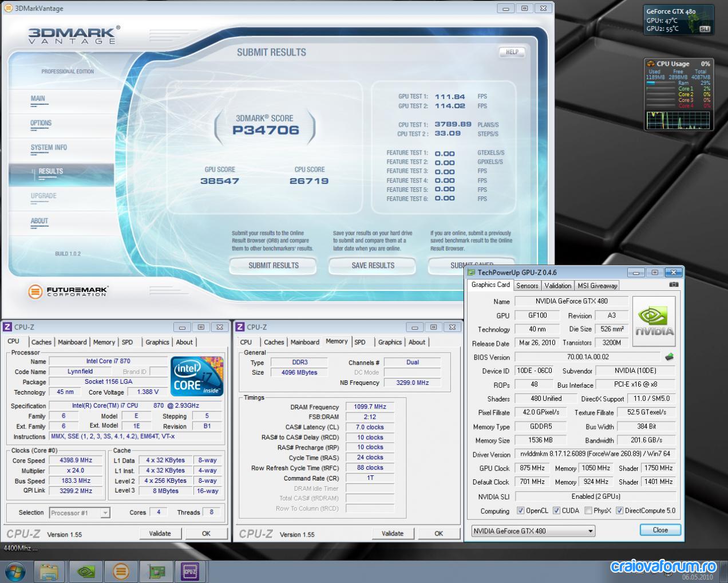Open Memory tab in left CPU-Z window
This screenshot has height=583, width=728.
pyautogui.click(x=104, y=342)
